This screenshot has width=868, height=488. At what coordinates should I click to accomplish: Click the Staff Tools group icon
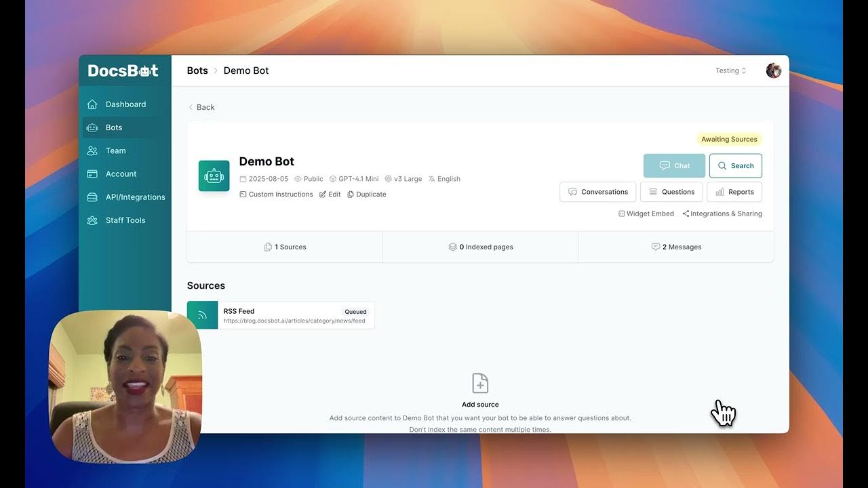point(92,220)
